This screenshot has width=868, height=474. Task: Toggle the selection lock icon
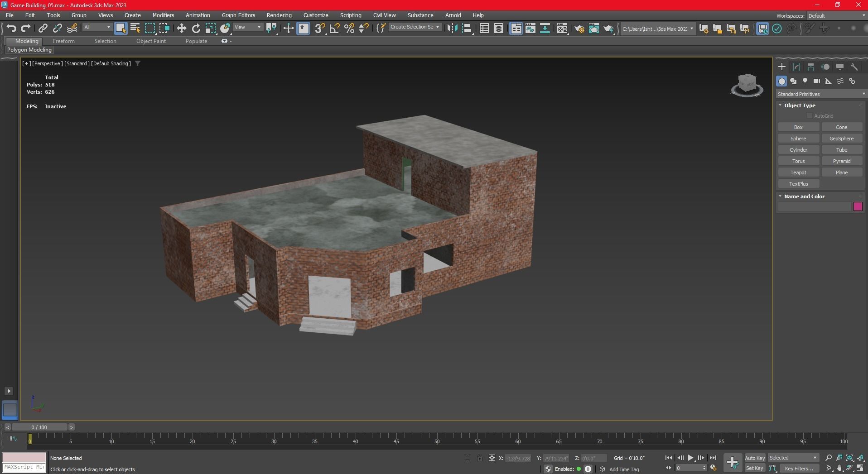[x=479, y=458]
